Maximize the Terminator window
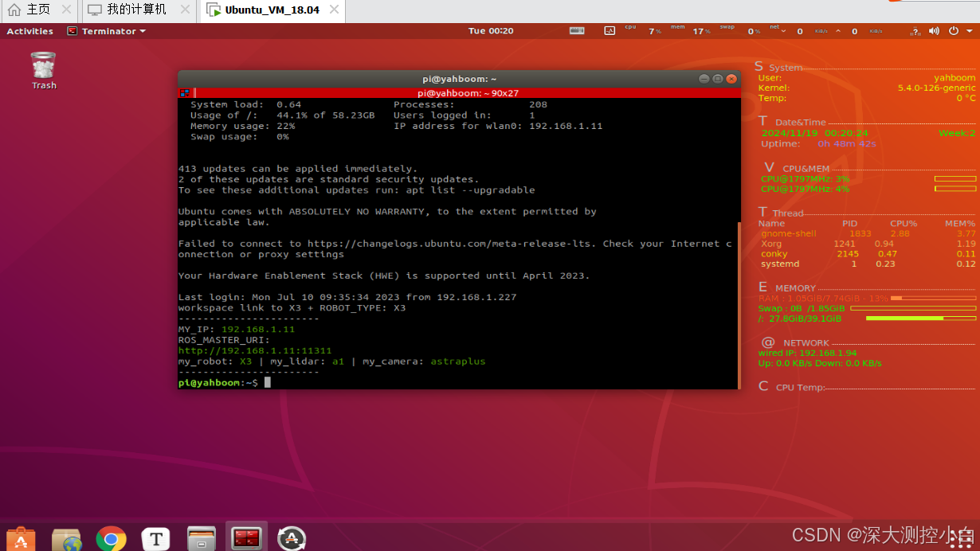The height and width of the screenshot is (551, 980). pos(717,79)
